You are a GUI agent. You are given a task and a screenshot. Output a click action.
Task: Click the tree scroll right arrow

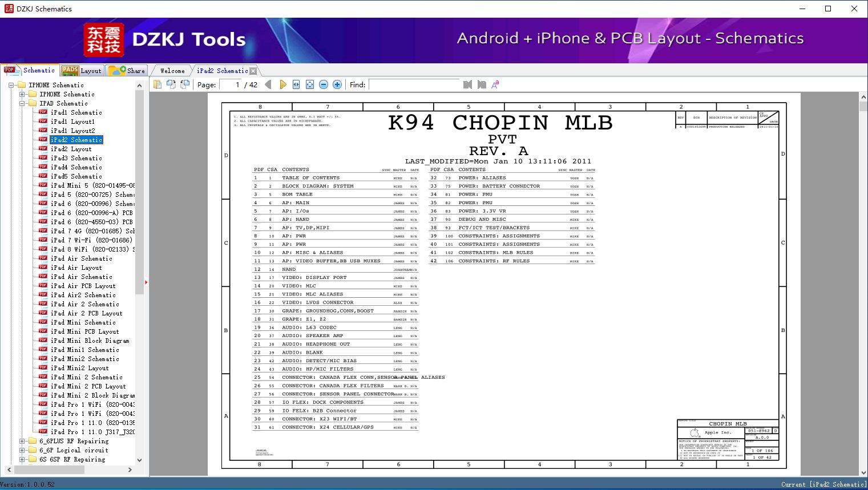[130, 469]
